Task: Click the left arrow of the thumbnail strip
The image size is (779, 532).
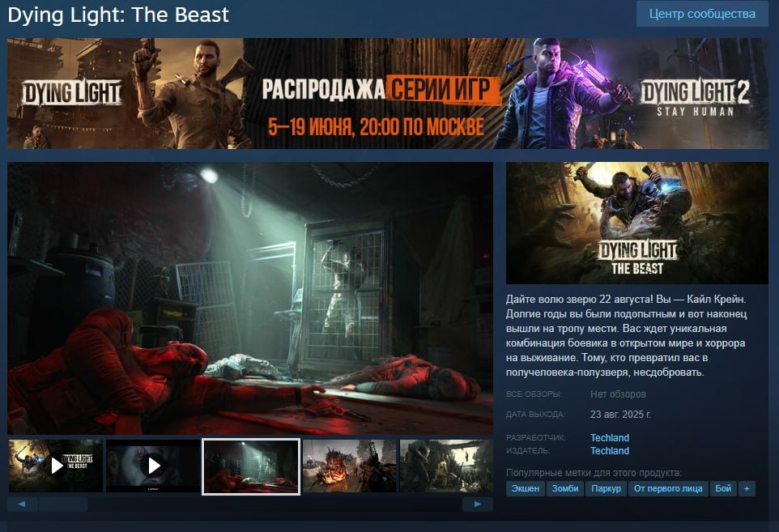Action: click(22, 504)
